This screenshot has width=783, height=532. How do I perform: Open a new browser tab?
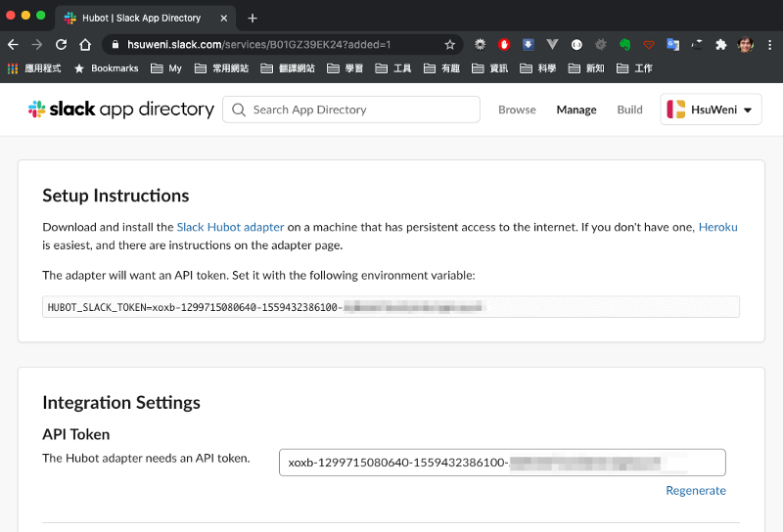pyautogui.click(x=253, y=18)
